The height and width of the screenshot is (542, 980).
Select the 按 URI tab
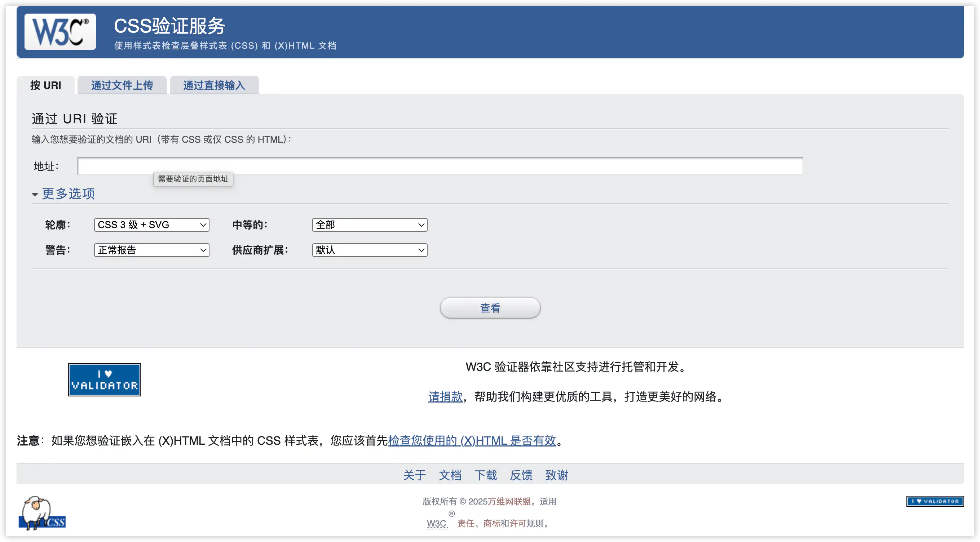coord(46,85)
